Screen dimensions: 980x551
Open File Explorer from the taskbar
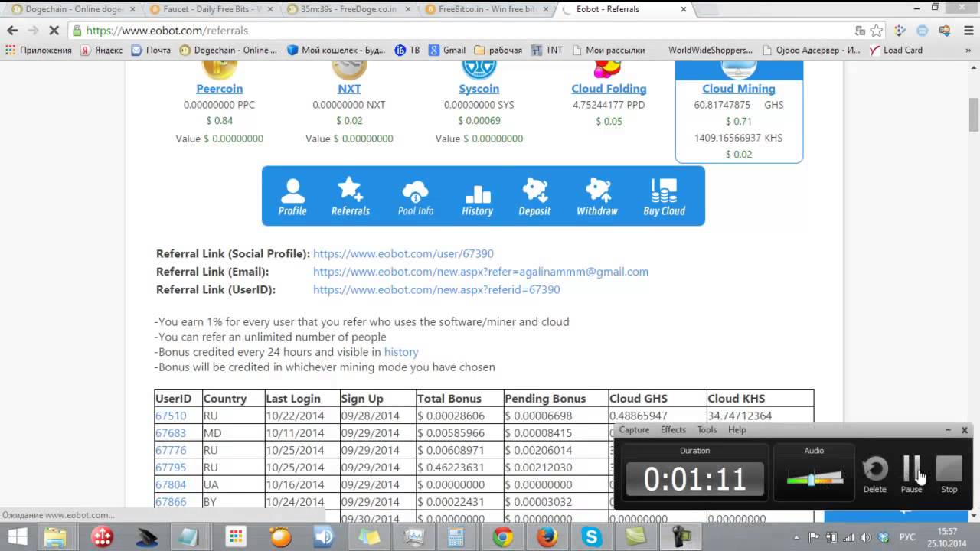click(55, 537)
